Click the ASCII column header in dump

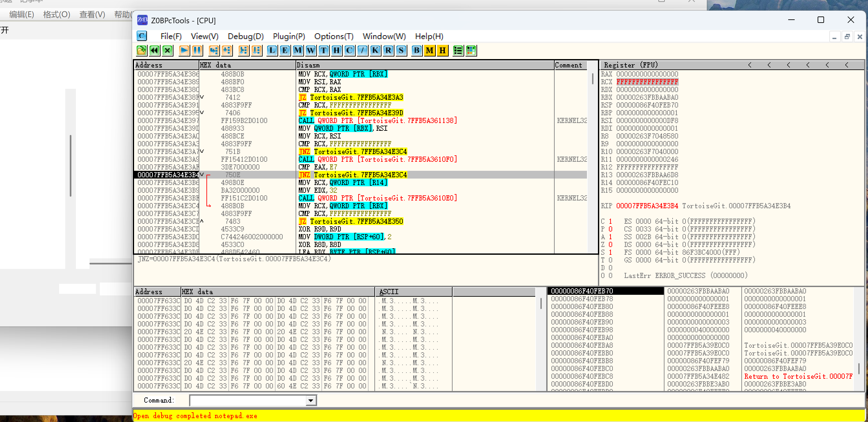coord(413,292)
